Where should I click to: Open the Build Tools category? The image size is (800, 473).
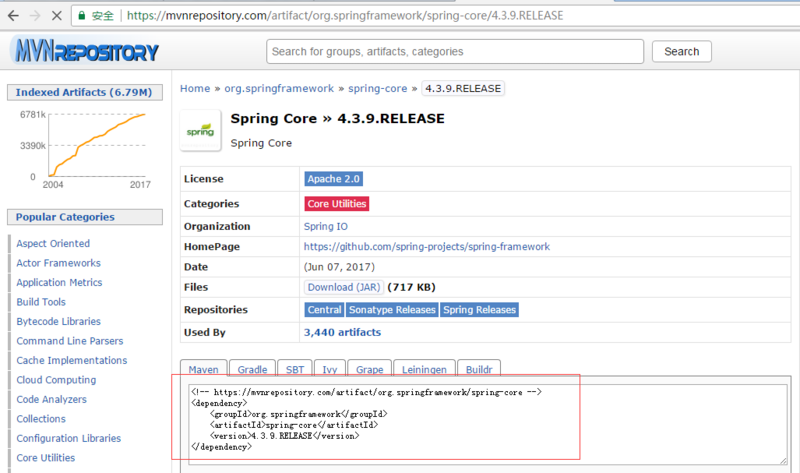[x=41, y=302]
